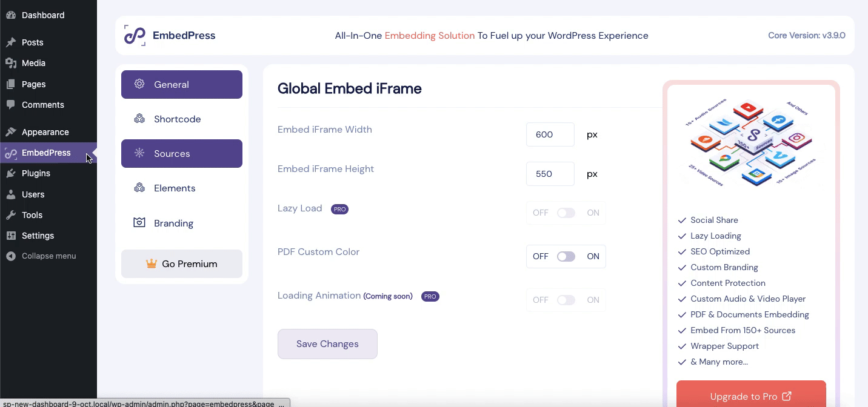This screenshot has width=868, height=407.
Task: Click the SEO Optimized feature text
Action: 720,251
